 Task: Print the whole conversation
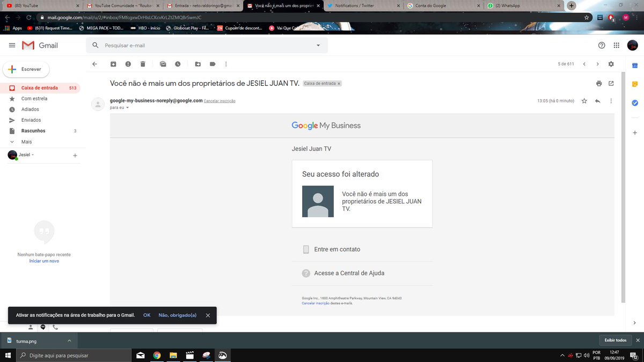point(599,84)
